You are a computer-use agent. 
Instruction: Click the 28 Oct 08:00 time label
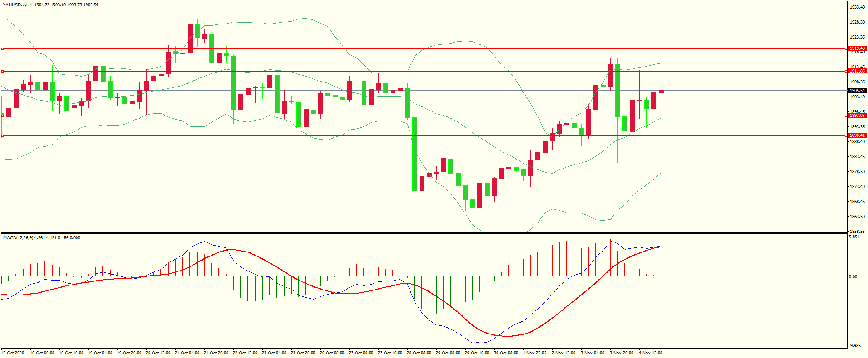[419, 353]
